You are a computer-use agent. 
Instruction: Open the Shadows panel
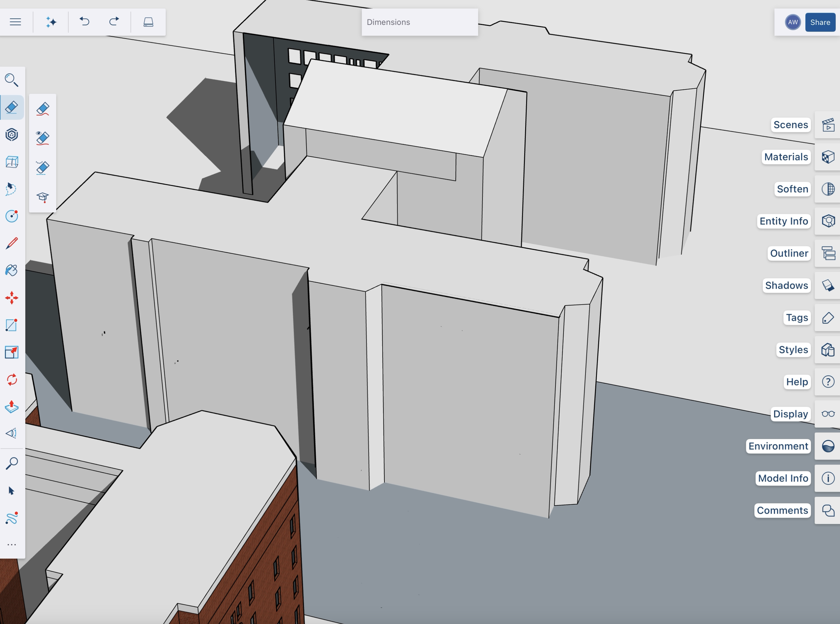pos(828,286)
